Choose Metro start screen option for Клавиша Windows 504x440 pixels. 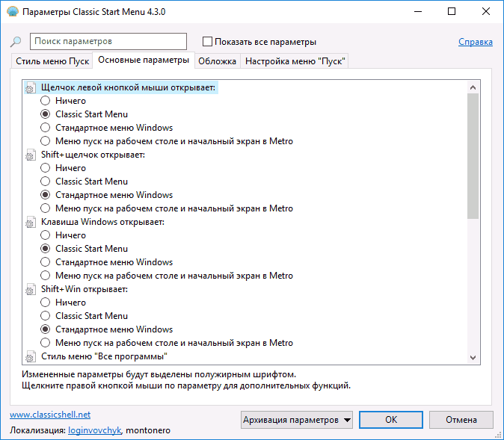click(x=46, y=276)
